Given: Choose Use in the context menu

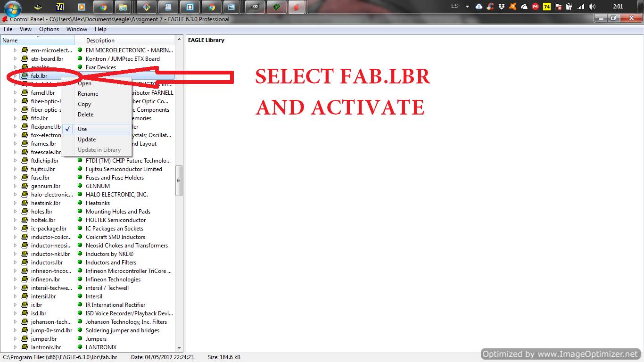Looking at the screenshot, I should pyautogui.click(x=96, y=129).
